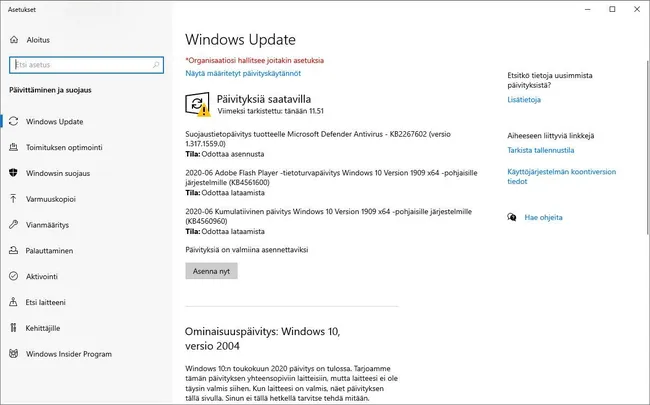
Task: Click the Toimitusten optimointi icon
Action: coord(14,148)
